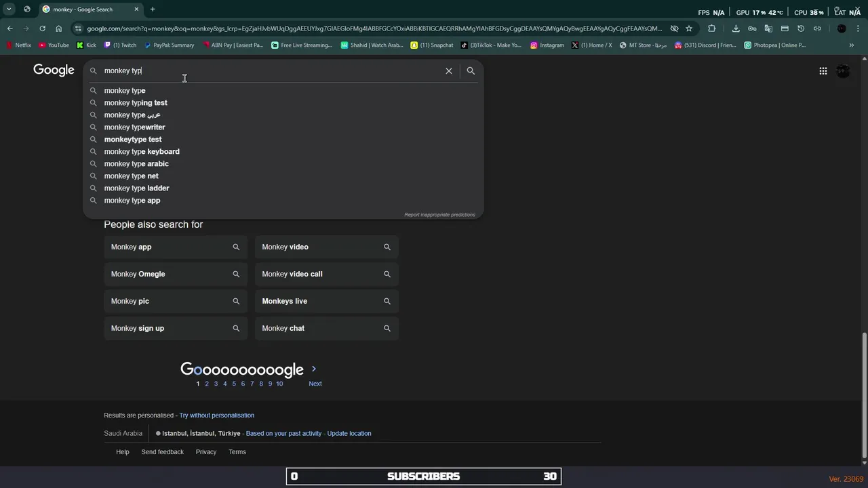Open the Discord bookmark
The image size is (868, 488).
pos(705,45)
